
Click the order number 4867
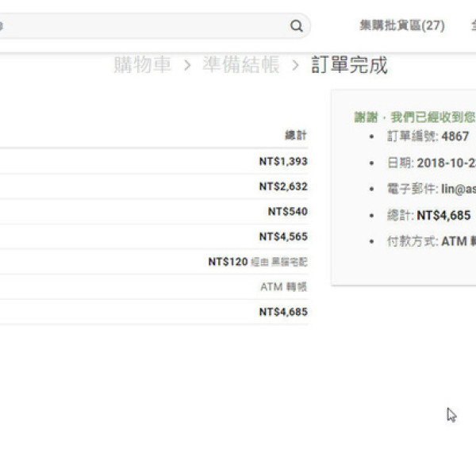(455, 136)
